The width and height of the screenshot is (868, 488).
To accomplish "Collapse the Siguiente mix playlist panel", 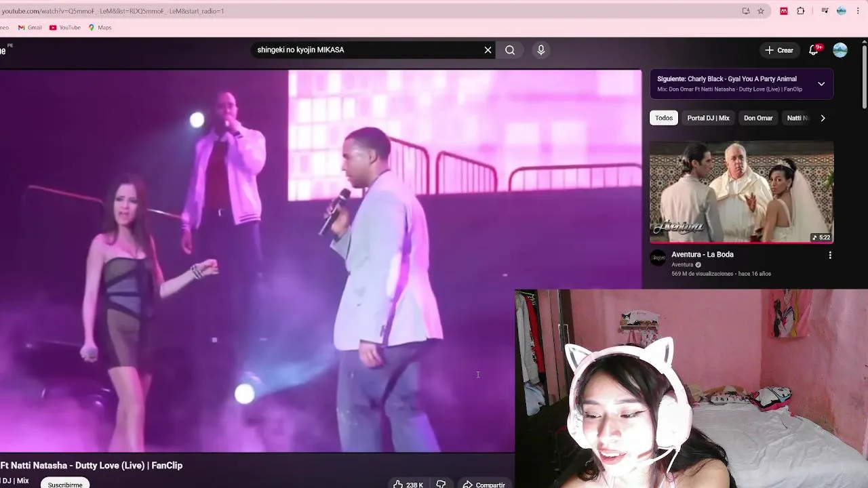I will tap(821, 84).
